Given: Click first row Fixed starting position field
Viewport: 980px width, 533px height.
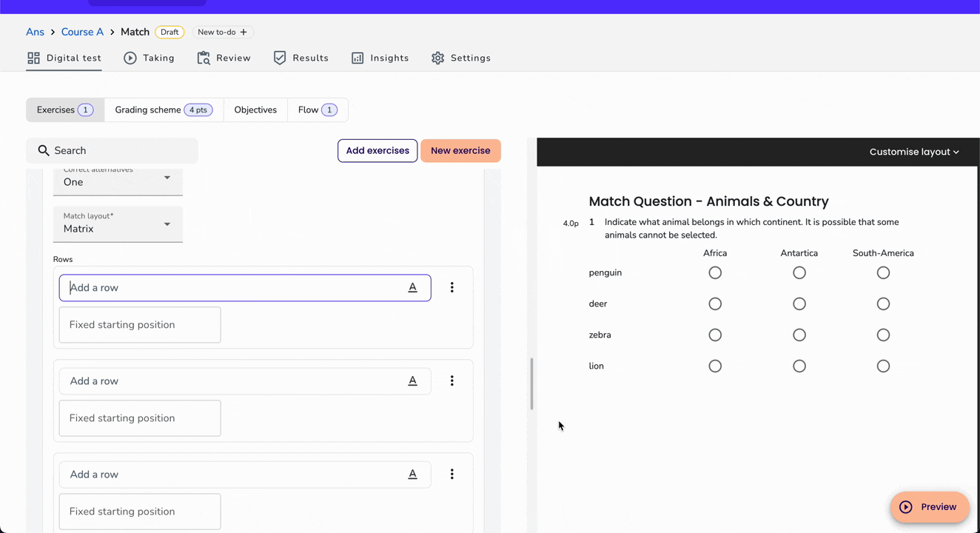Looking at the screenshot, I should tap(140, 324).
